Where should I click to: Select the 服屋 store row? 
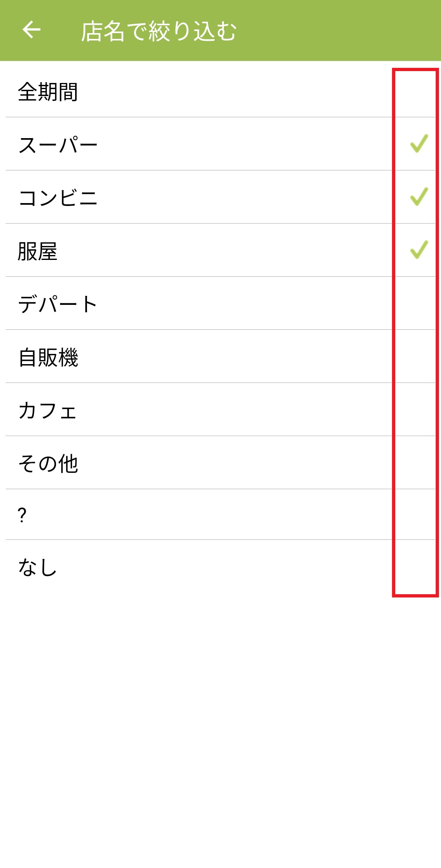pyautogui.click(x=38, y=251)
